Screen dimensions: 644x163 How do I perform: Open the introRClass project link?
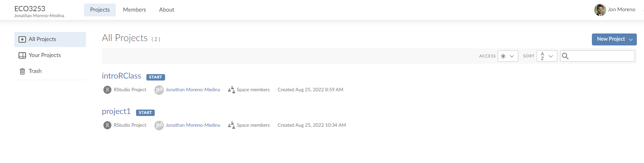[x=121, y=76]
